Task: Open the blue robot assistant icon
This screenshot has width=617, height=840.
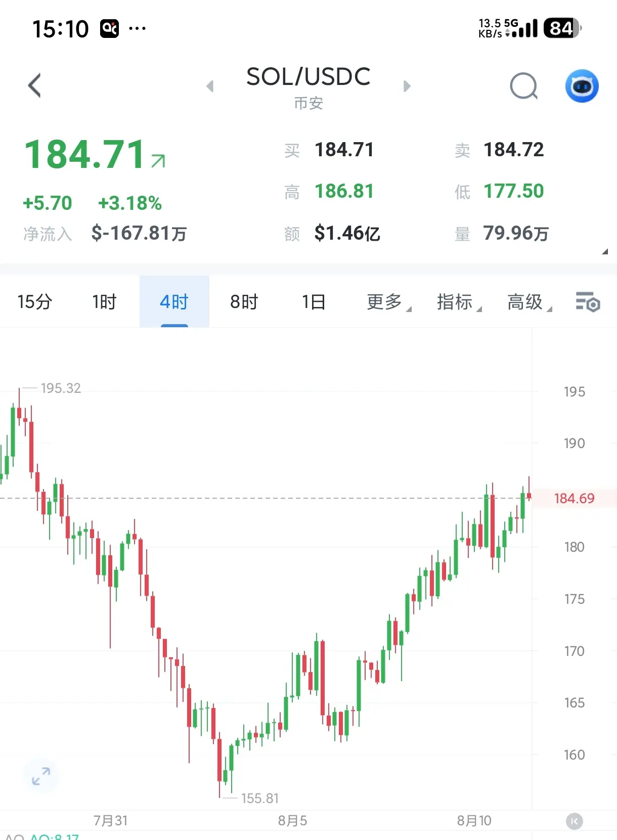Action: click(x=582, y=86)
